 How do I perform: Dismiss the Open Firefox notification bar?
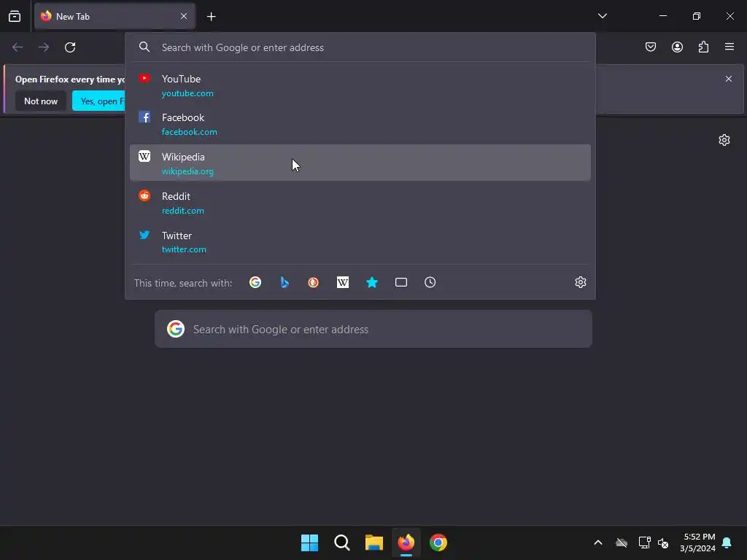[x=729, y=79]
